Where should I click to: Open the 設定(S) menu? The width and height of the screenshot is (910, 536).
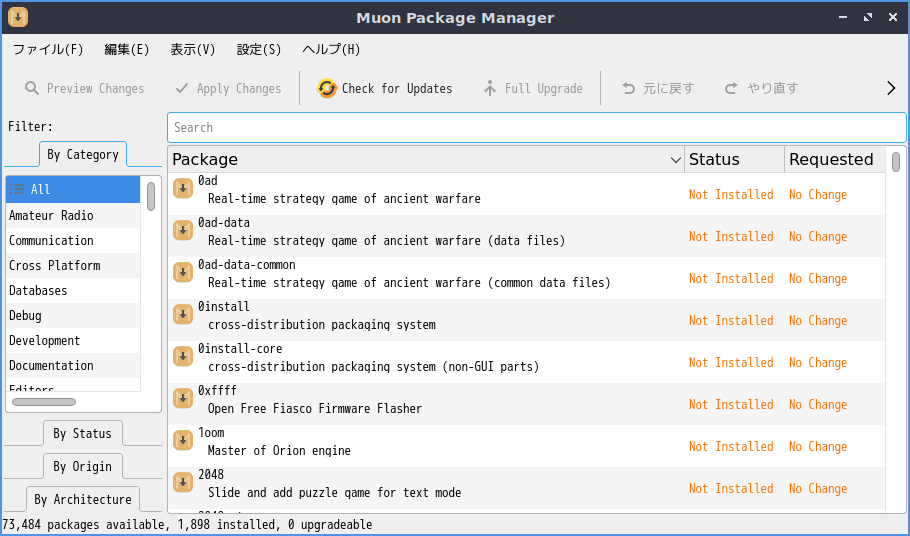pyautogui.click(x=259, y=49)
